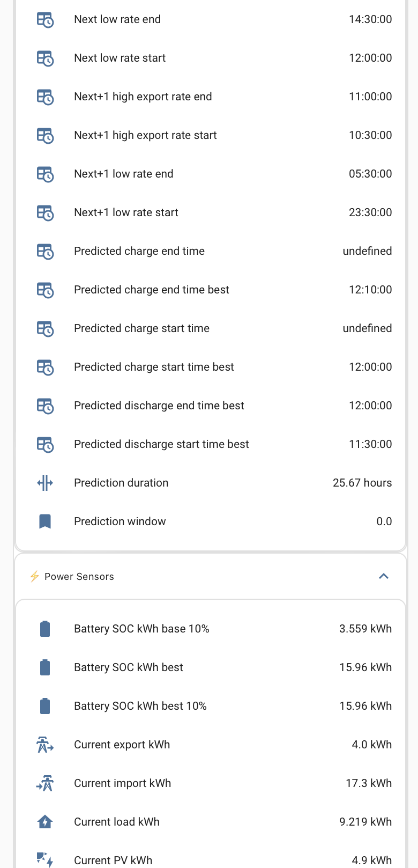Click the Current import kWh pylon icon
Image resolution: width=418 pixels, height=868 pixels.
tap(45, 783)
